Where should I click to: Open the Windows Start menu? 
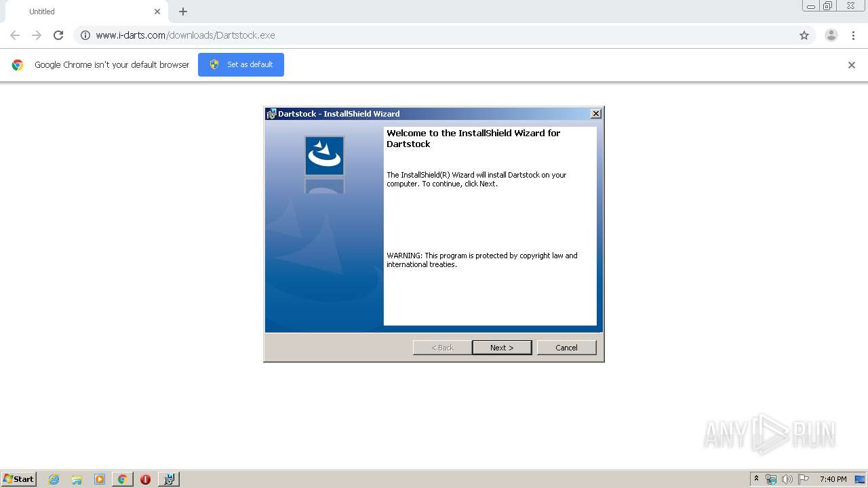point(19,479)
